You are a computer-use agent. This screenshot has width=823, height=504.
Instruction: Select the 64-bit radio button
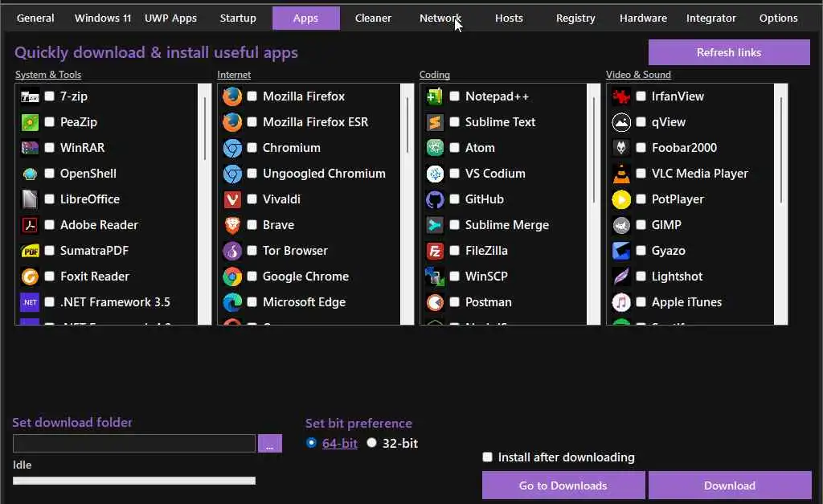311,443
